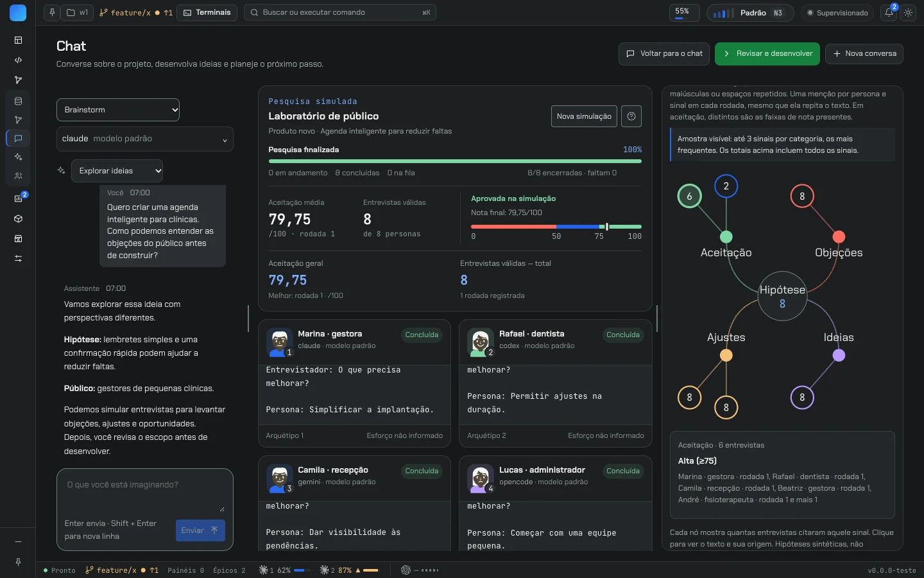Open the Explorar ideias dropdown
Screen dimensions: 924x578
[117, 171]
